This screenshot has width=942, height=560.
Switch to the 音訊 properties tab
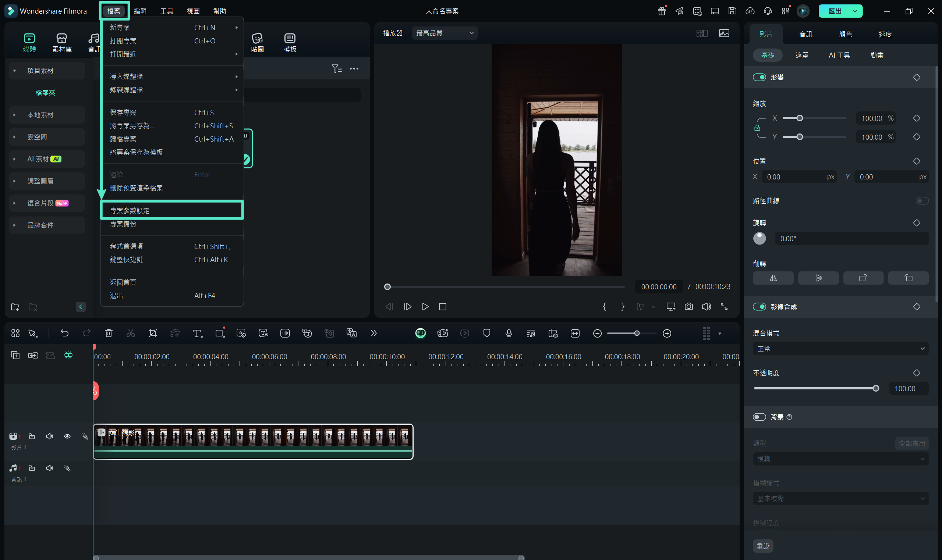[x=806, y=34]
